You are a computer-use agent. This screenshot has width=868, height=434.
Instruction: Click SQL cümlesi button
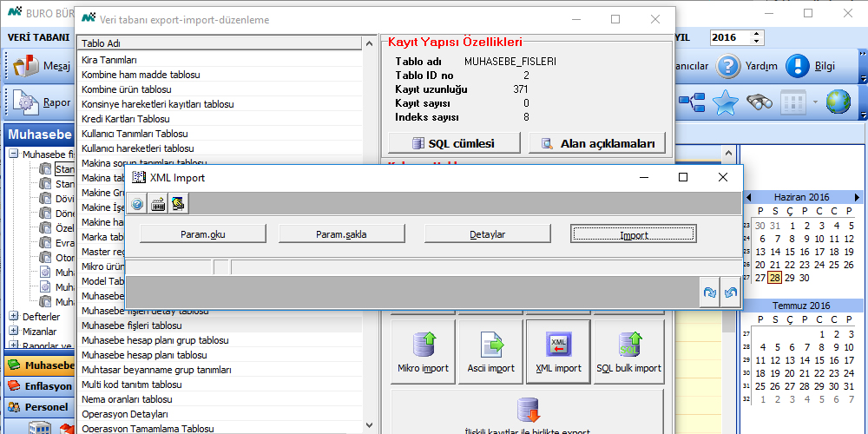coord(455,143)
